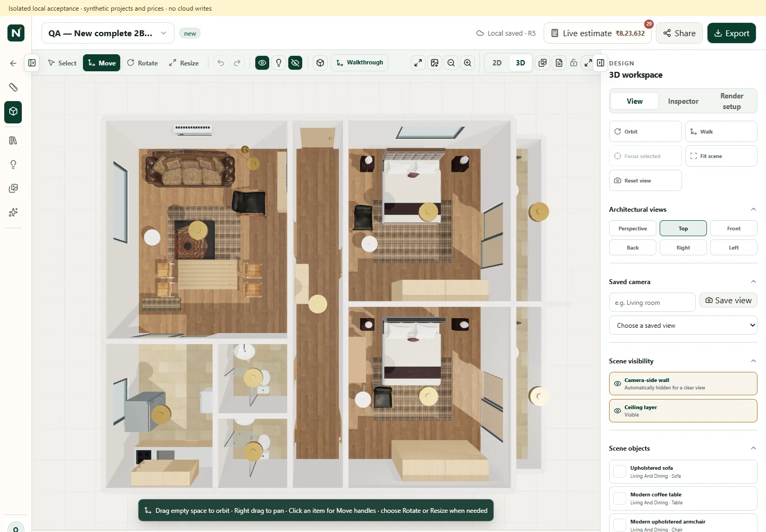This screenshot has width=766, height=532.
Task: Click the sparkle AI icon in sidebar
Action: 13,212
